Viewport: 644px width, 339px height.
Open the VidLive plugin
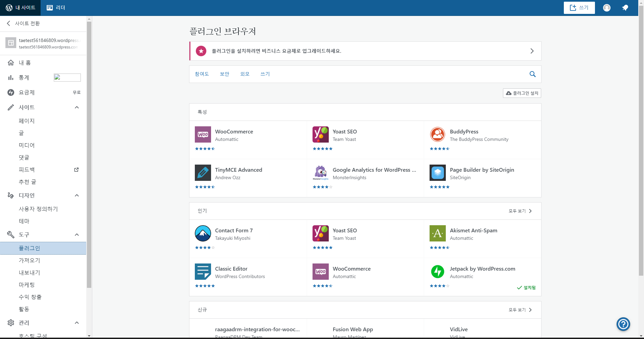click(459, 330)
